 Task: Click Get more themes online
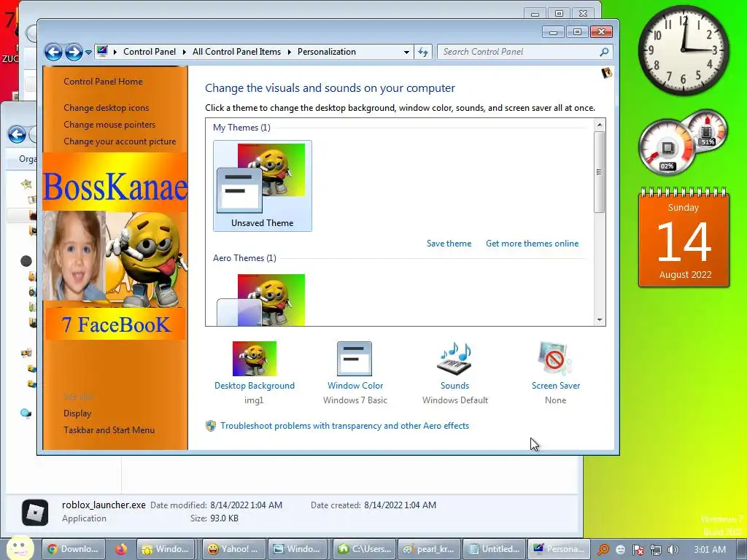tap(532, 244)
